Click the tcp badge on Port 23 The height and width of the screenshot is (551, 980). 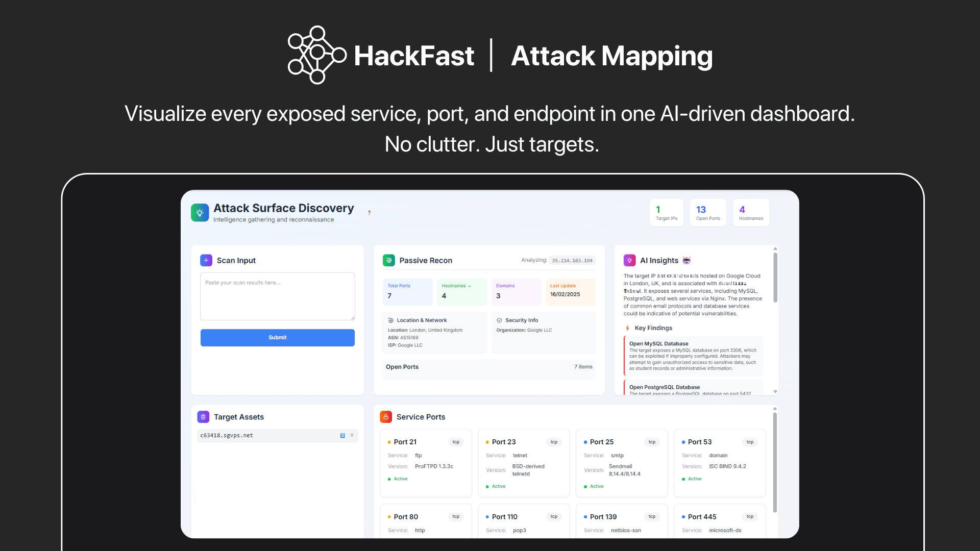[x=554, y=442]
